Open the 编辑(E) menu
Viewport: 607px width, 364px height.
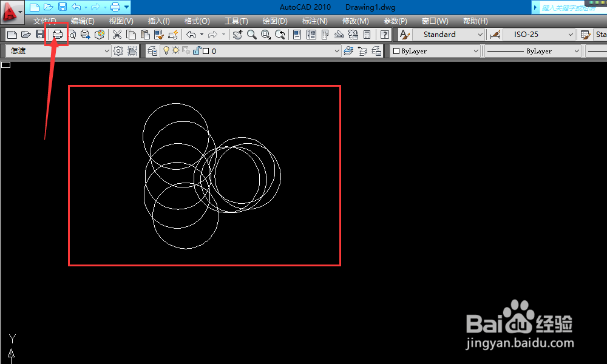tap(83, 21)
